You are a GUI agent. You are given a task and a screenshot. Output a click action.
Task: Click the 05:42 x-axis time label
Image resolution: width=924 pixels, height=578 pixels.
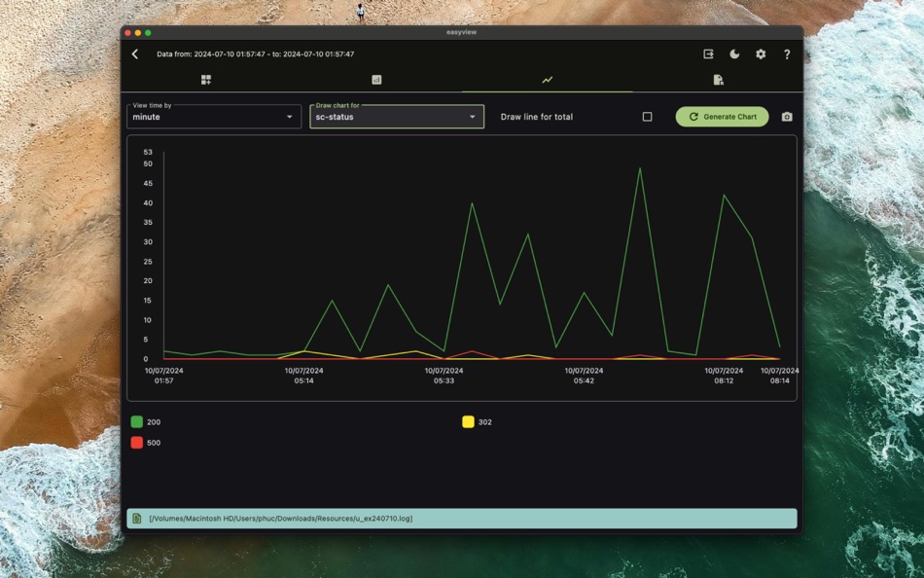tap(584, 376)
